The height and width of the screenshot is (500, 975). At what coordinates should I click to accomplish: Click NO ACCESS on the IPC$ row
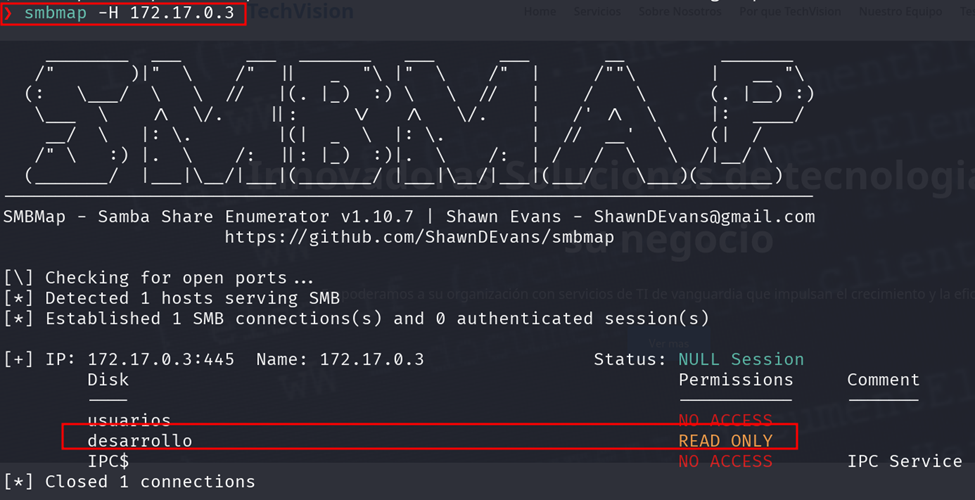(725, 461)
